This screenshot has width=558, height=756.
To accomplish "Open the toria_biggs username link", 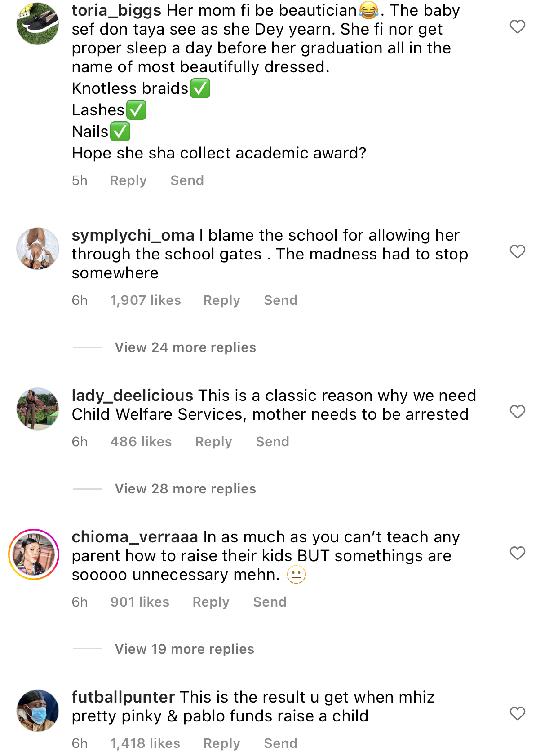I will [116, 10].
